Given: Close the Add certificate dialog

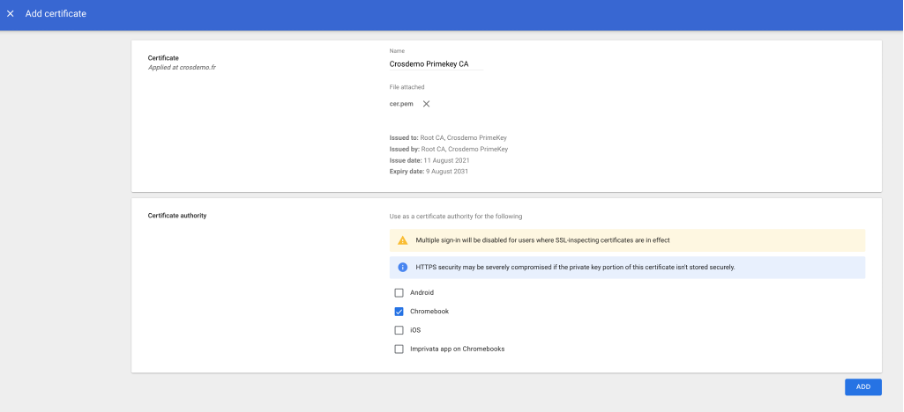Looking at the screenshot, I should [11, 14].
